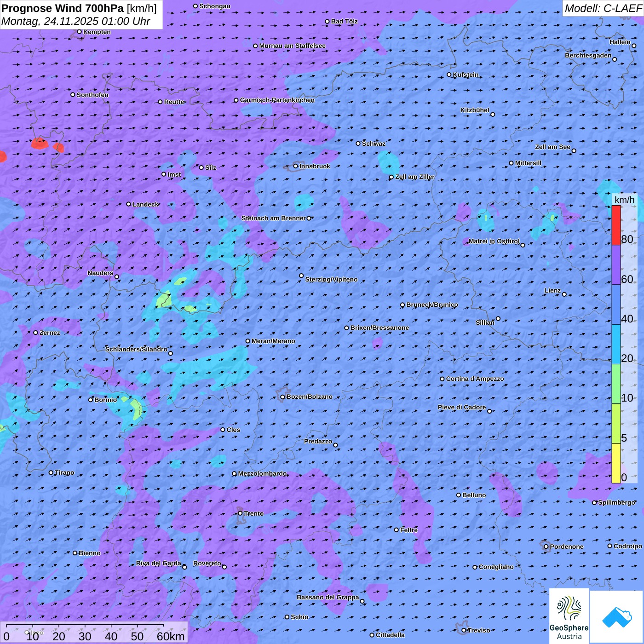
Task: Click the purple 60 km/h legend swatch
Action: tap(616, 265)
